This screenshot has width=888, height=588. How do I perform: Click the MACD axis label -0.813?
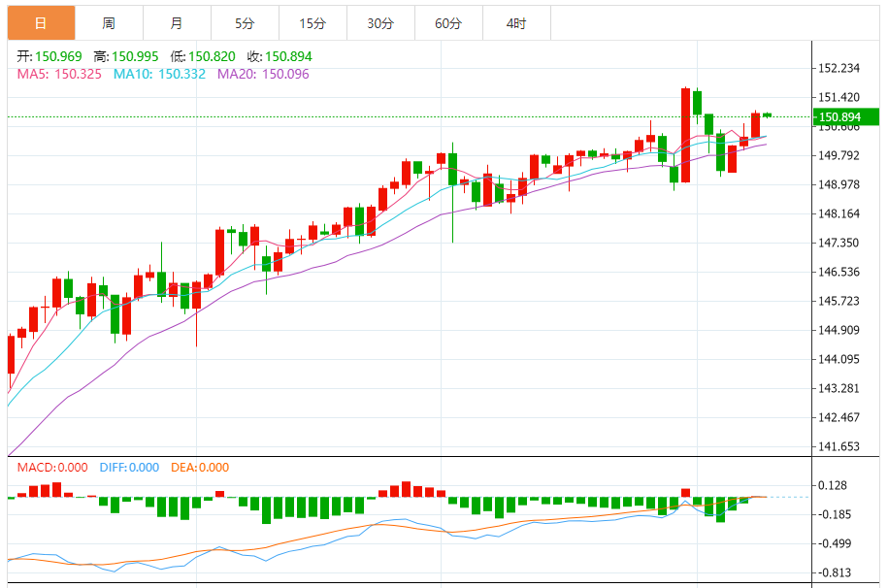point(834,572)
